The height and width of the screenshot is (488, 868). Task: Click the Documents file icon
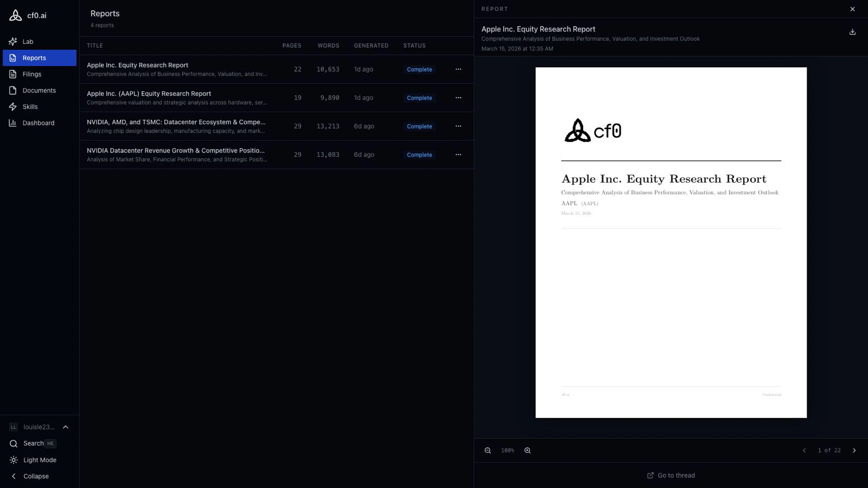pyautogui.click(x=13, y=91)
